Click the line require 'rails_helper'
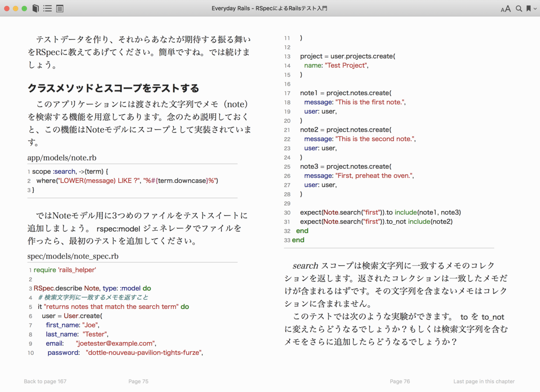540x392 pixels. [65, 270]
